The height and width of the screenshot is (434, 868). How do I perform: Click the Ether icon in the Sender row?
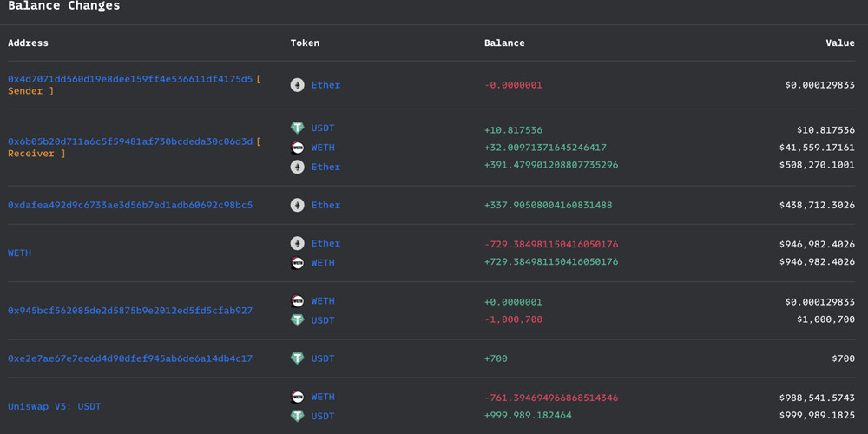[298, 85]
